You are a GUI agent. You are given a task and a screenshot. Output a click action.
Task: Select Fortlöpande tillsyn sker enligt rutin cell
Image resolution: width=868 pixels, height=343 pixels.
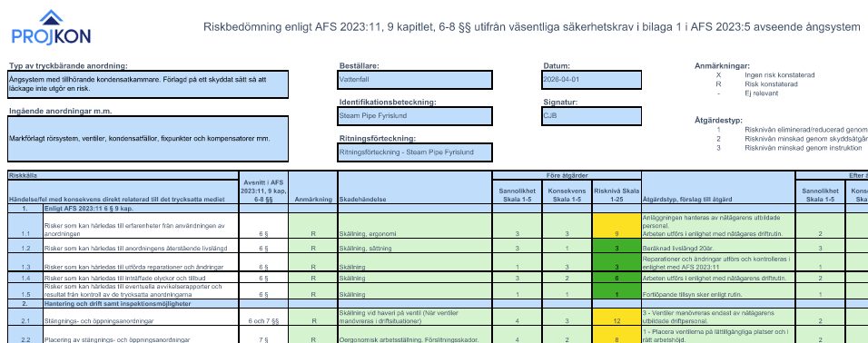click(x=718, y=291)
